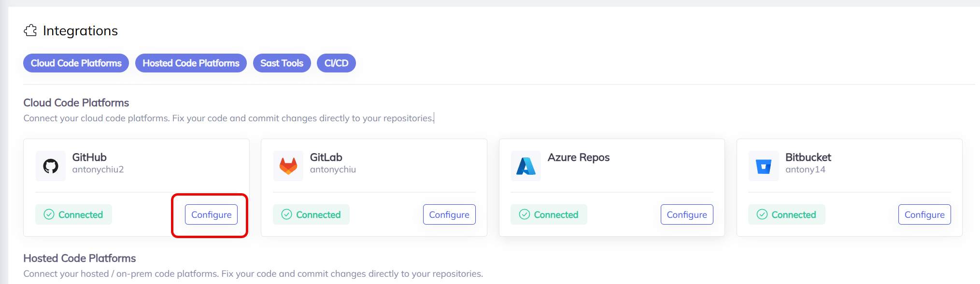This screenshot has width=980, height=284.
Task: Click GitHub's Connected checkmark icon
Action: click(49, 214)
